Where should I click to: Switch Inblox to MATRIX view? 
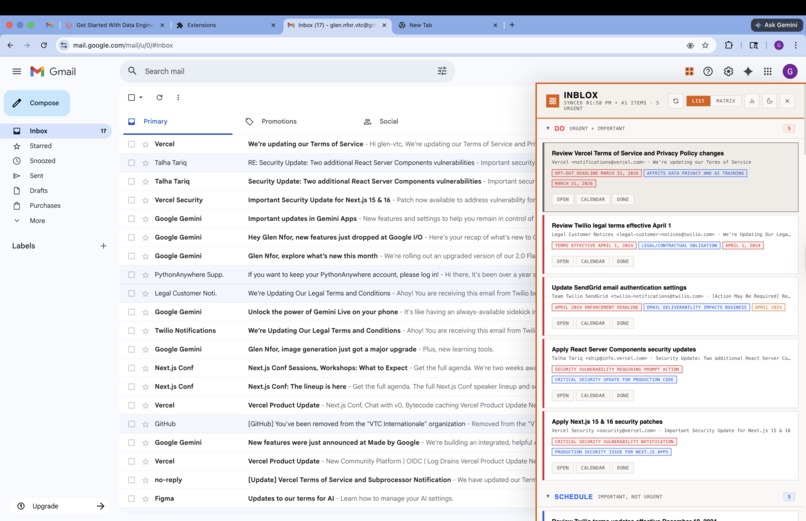pos(725,101)
